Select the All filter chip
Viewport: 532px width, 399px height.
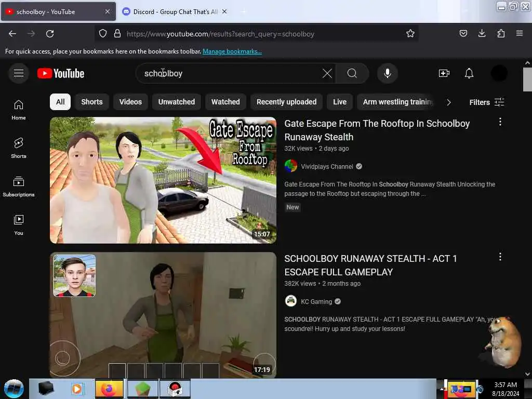pyautogui.click(x=60, y=102)
